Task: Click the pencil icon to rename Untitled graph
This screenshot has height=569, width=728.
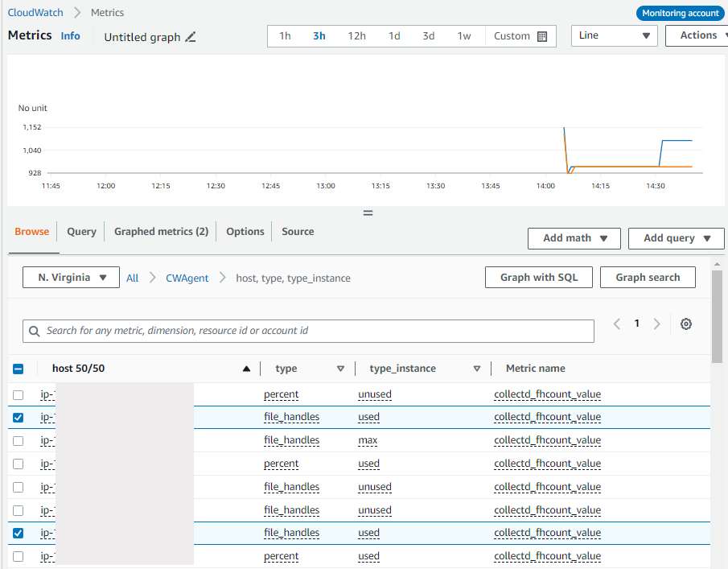Action: pos(190,36)
